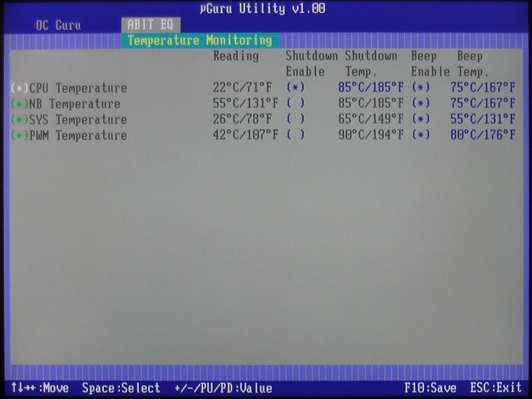
Task: Enable PWM Temperature shutdown checkbox
Action: point(295,135)
